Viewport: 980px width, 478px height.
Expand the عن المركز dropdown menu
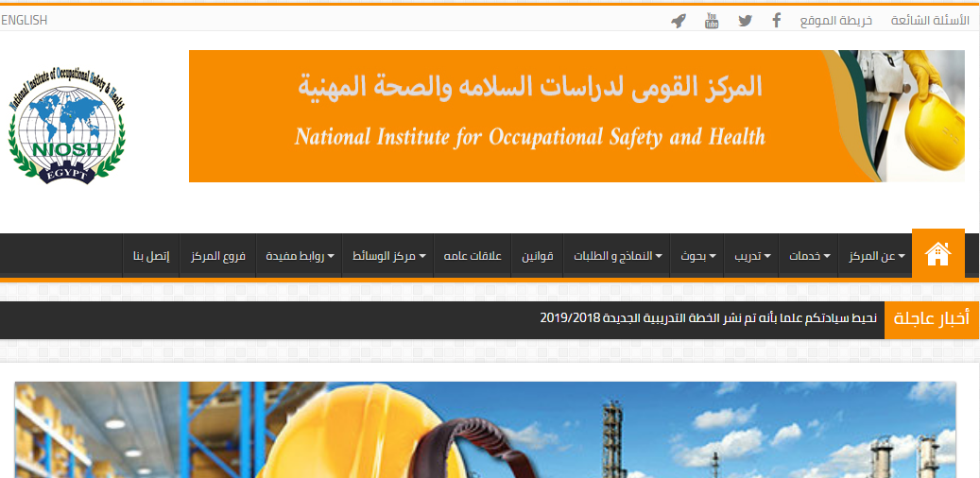coord(876,257)
